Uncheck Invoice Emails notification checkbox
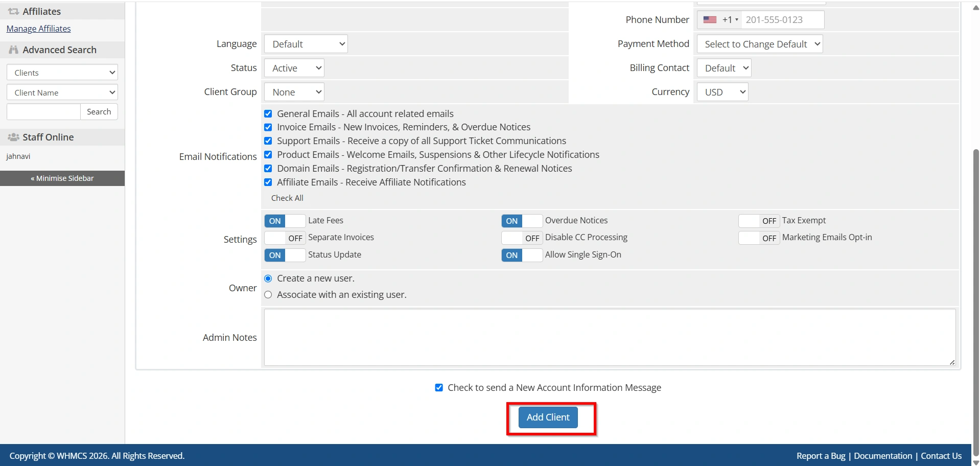 tap(268, 127)
